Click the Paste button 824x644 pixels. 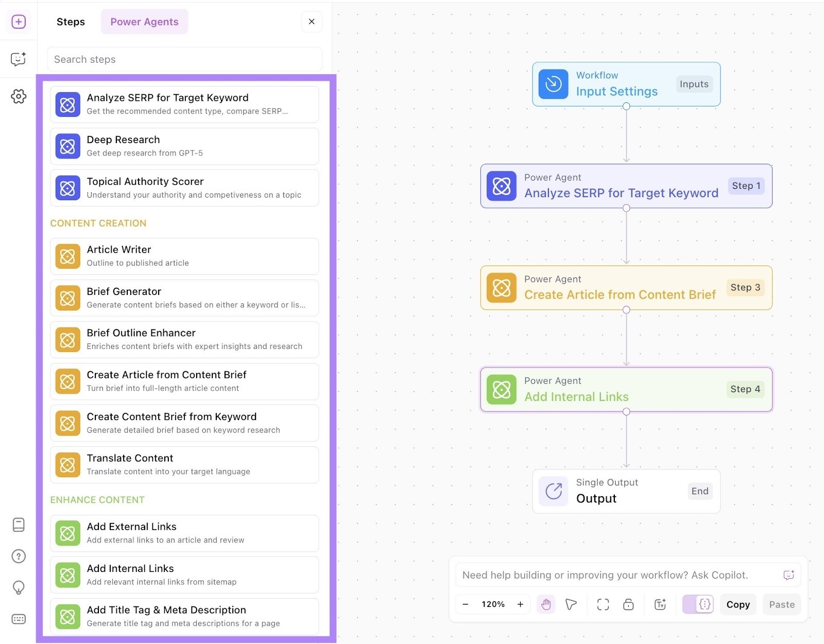[781, 604]
